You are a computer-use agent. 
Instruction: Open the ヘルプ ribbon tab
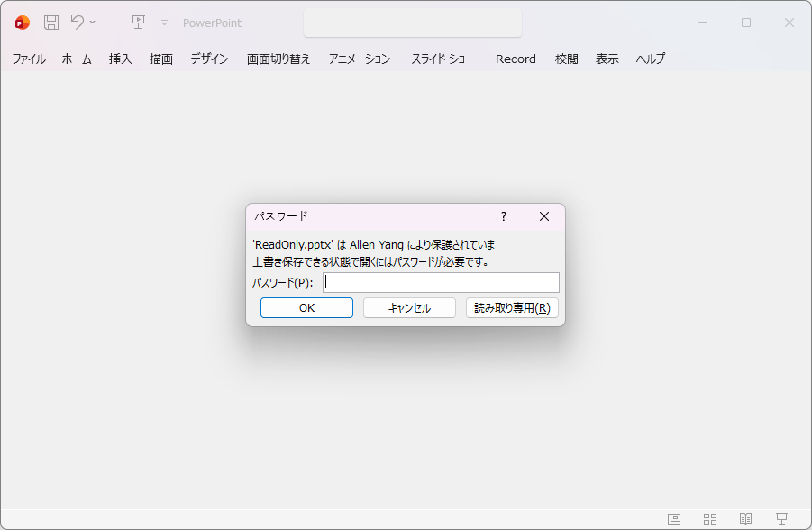651,59
